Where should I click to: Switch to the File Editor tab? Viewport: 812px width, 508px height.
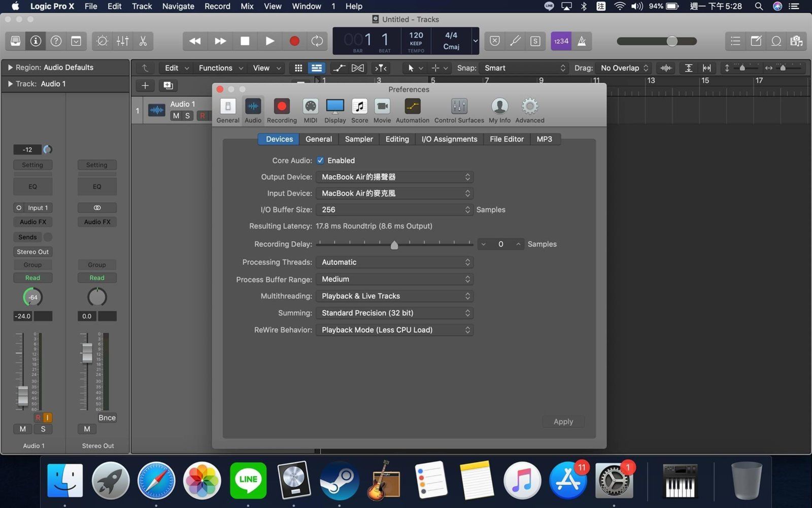[506, 139]
